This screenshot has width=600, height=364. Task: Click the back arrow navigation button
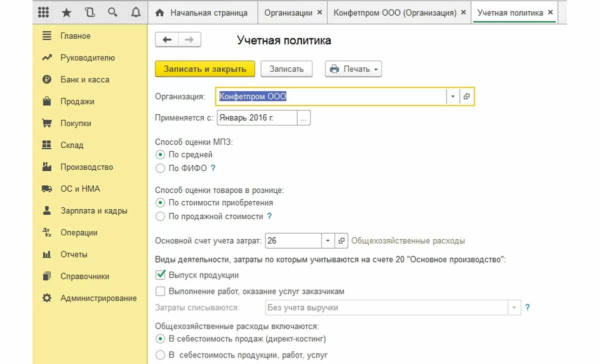tap(167, 40)
